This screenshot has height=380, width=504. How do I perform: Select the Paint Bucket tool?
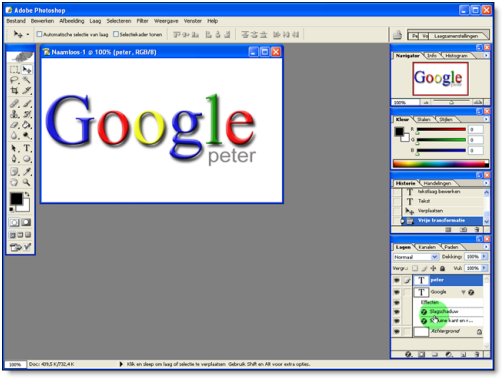[x=27, y=125]
